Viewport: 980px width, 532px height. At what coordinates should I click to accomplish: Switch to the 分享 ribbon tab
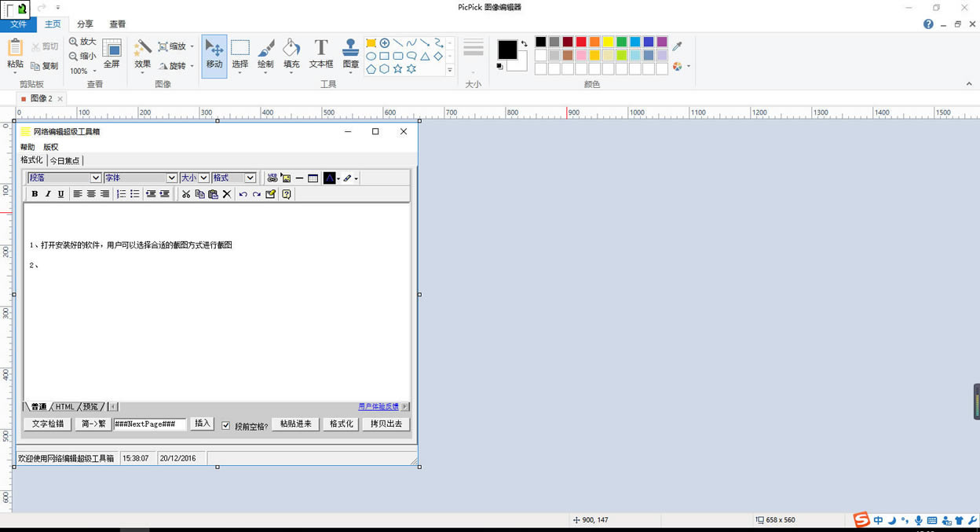(85, 24)
